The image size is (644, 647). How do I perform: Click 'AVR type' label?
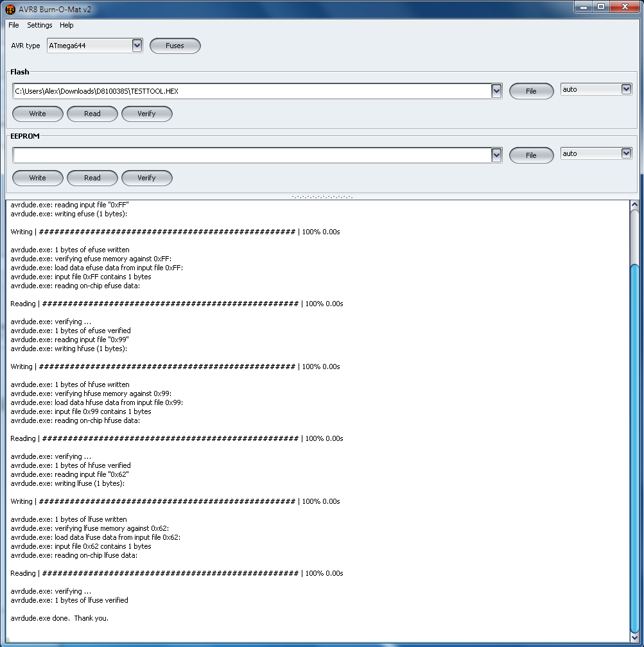click(x=26, y=46)
